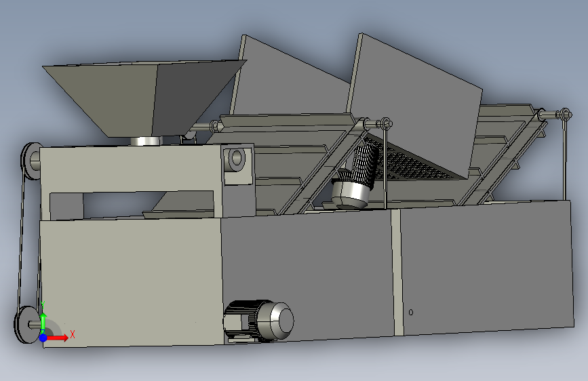Select the electric motor at the base
The width and height of the screenshot is (588, 381).
(x=258, y=321)
